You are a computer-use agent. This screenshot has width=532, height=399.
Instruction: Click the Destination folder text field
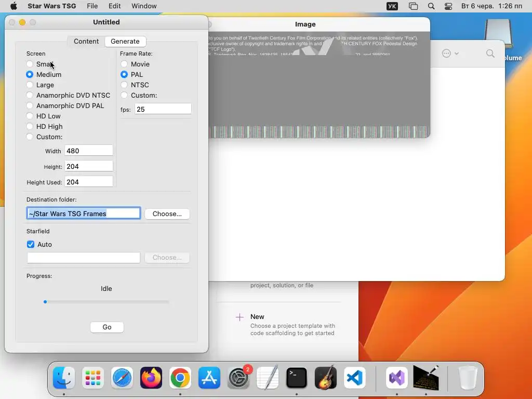(x=84, y=214)
